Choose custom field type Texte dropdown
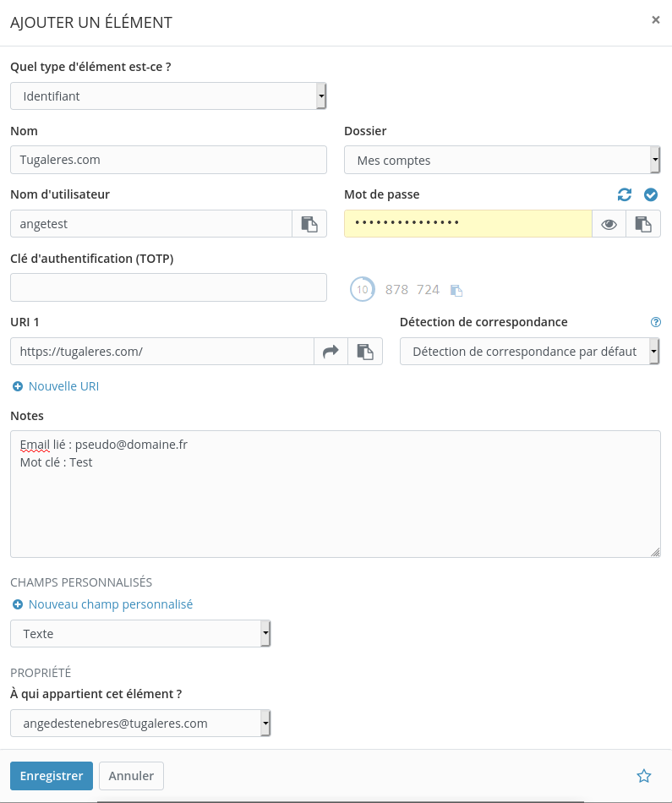Viewport: 672px width, 803px height. click(x=140, y=633)
